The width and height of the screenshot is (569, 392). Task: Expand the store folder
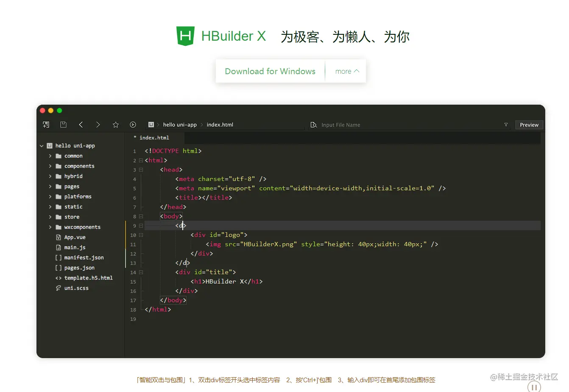tap(50, 217)
